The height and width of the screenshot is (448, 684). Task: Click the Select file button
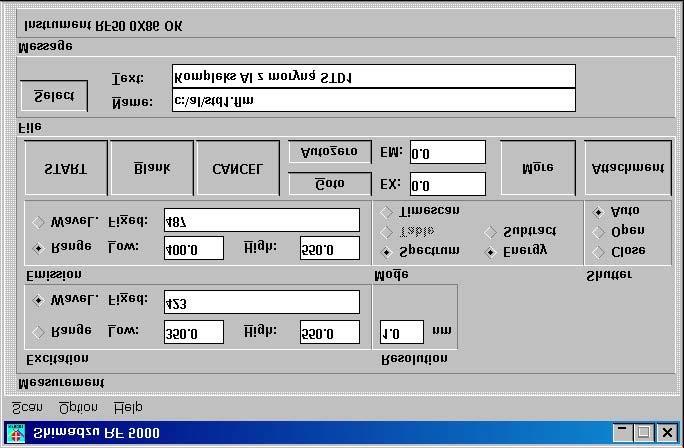[x=54, y=96]
